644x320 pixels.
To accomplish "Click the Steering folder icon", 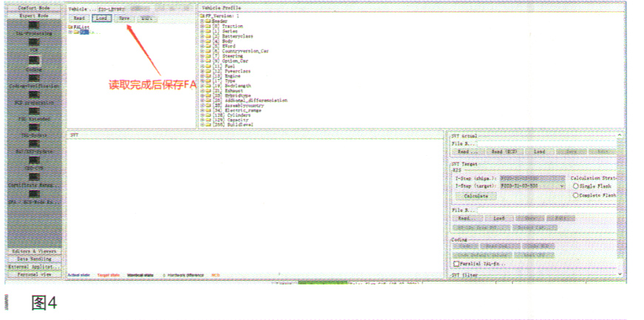I will [x=207, y=55].
